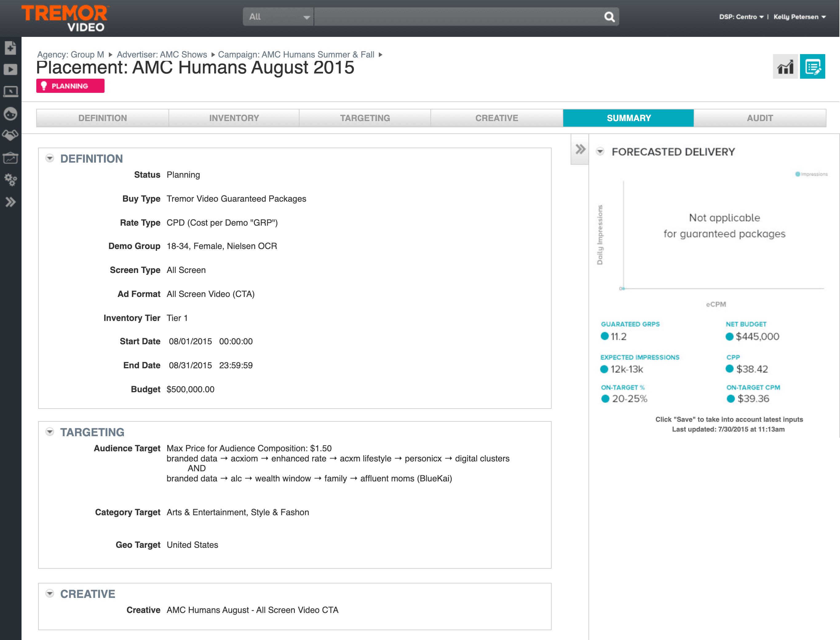Click the Net Budget value $445,000
Screen dimensions: 840x640
(757, 336)
